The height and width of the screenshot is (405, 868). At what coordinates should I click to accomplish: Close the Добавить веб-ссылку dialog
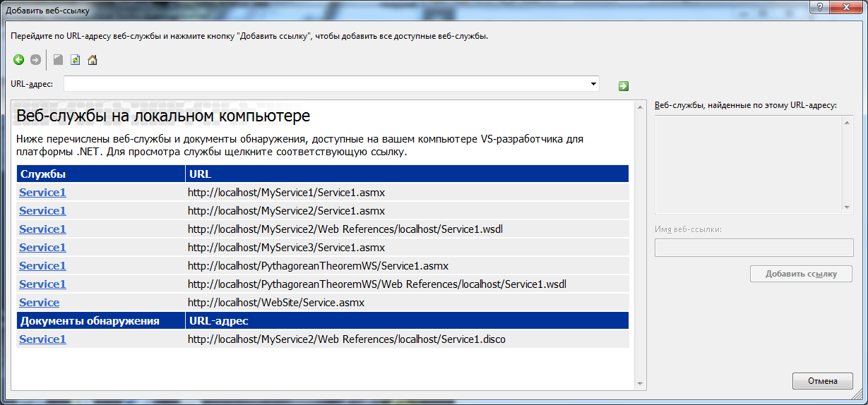click(x=848, y=6)
